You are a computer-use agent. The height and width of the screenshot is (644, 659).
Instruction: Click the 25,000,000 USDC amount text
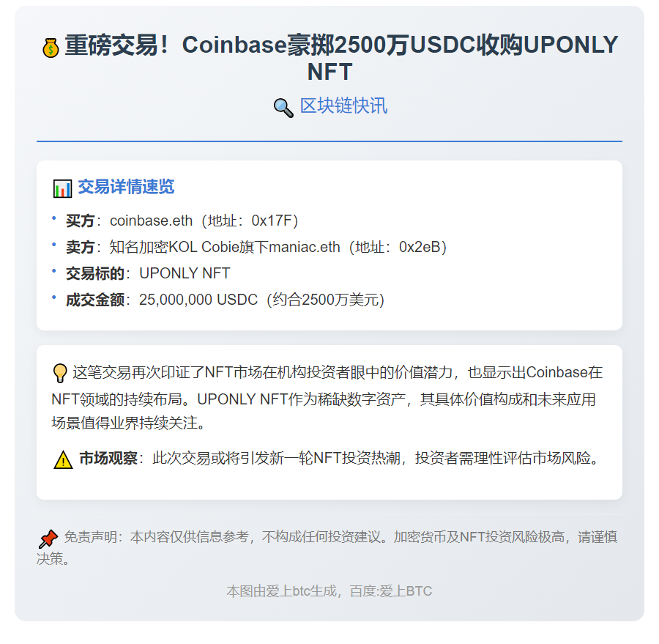click(x=198, y=300)
